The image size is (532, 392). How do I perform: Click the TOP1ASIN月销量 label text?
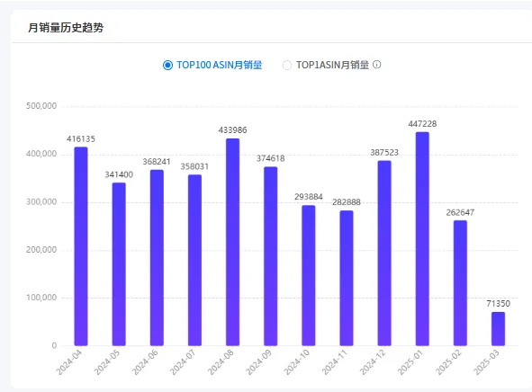pyautogui.click(x=332, y=65)
